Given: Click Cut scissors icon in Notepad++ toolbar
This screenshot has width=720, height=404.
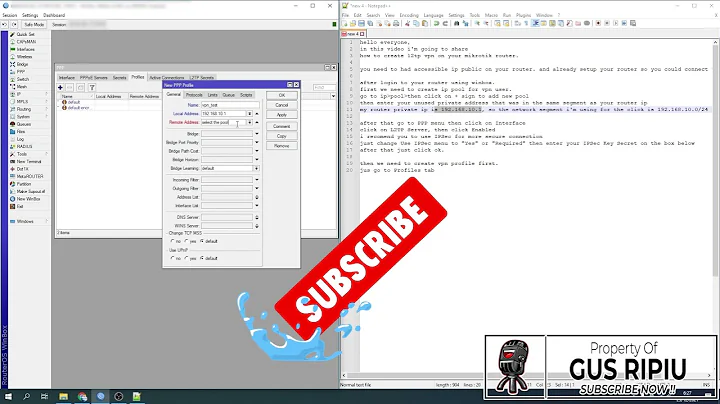Looking at the screenshot, I should (407, 23).
